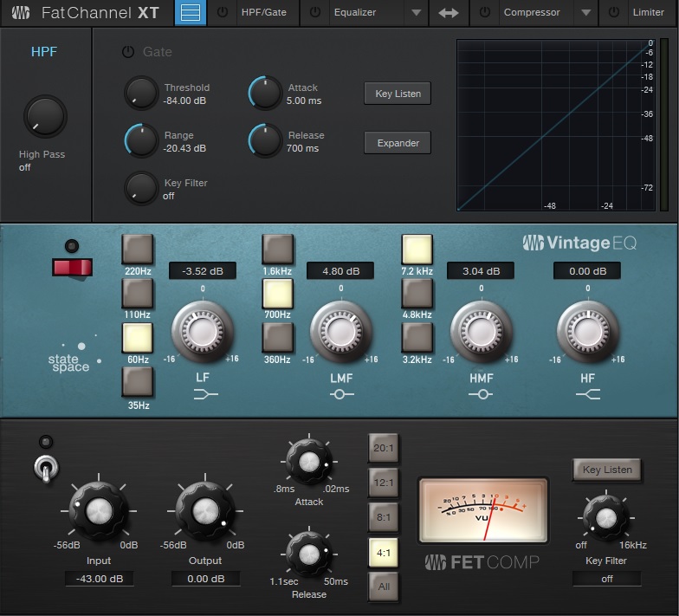Click the FET Comp Release knob

pyautogui.click(x=309, y=554)
